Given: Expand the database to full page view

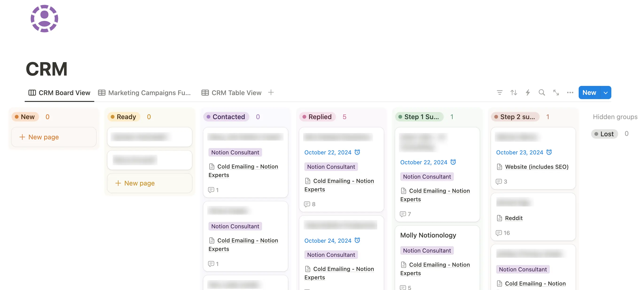Looking at the screenshot, I should (x=556, y=93).
